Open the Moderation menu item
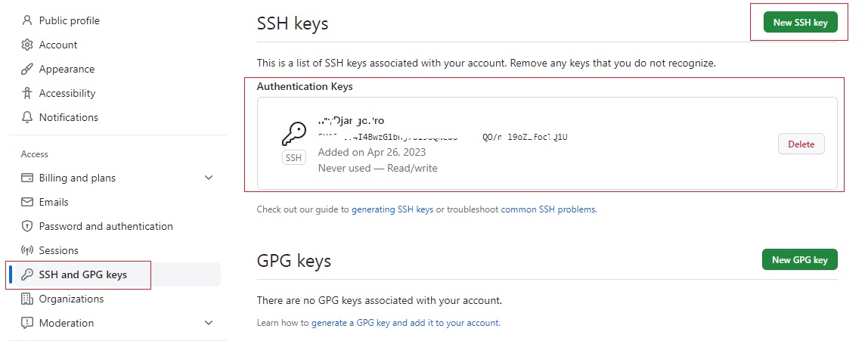The height and width of the screenshot is (341, 868). pyautogui.click(x=67, y=323)
